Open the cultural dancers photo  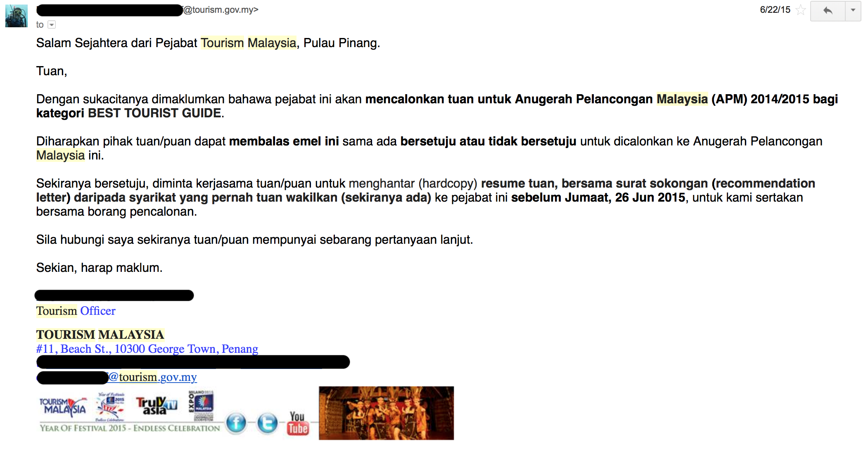coord(386,413)
